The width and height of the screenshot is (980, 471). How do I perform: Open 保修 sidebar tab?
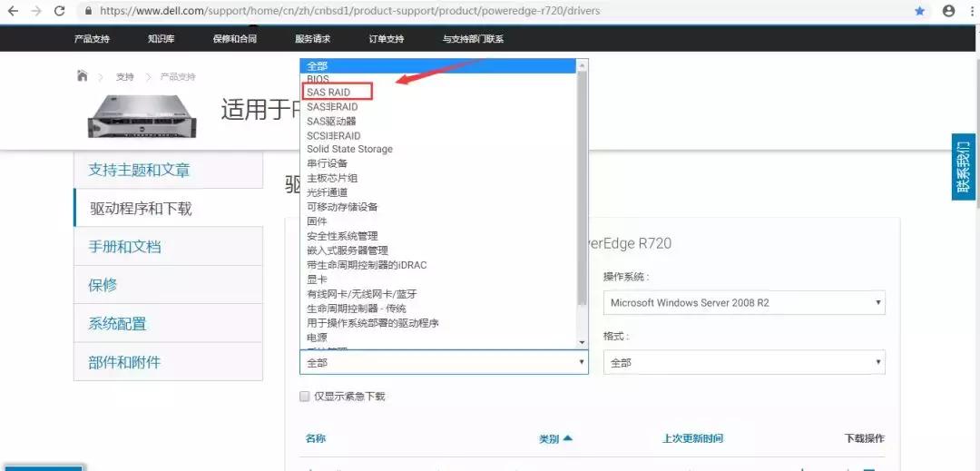168,286
